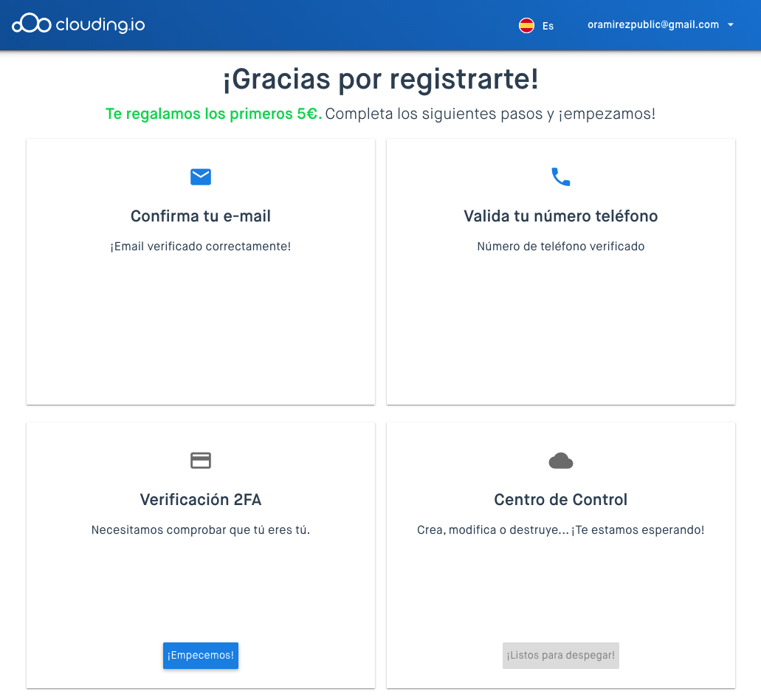Click the "¡Email verificado correctamente!" message

point(201,247)
